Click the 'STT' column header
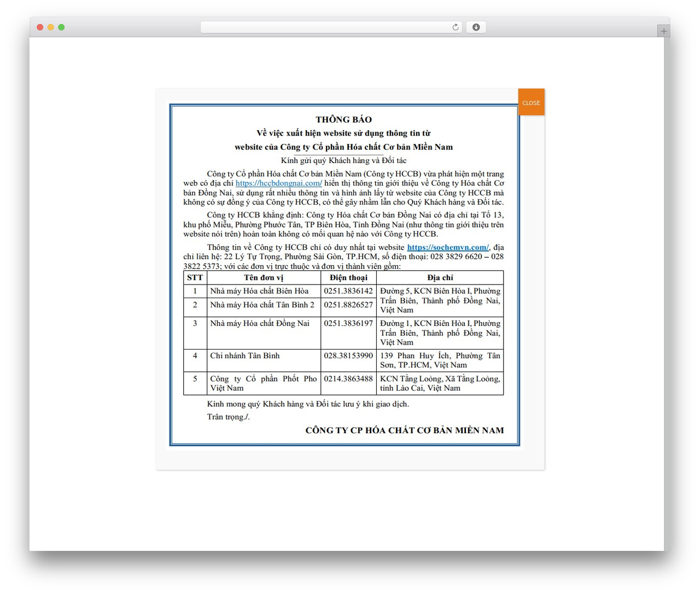The height and width of the screenshot is (593, 700). [x=195, y=277]
